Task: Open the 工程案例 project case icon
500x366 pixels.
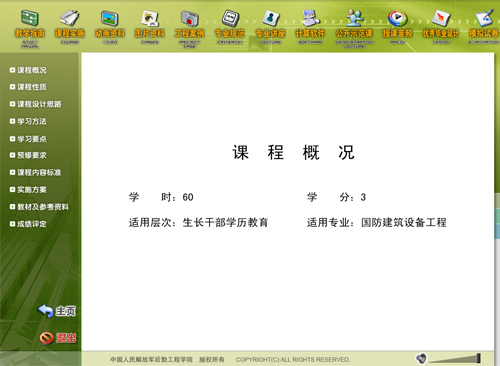Action: click(190, 28)
